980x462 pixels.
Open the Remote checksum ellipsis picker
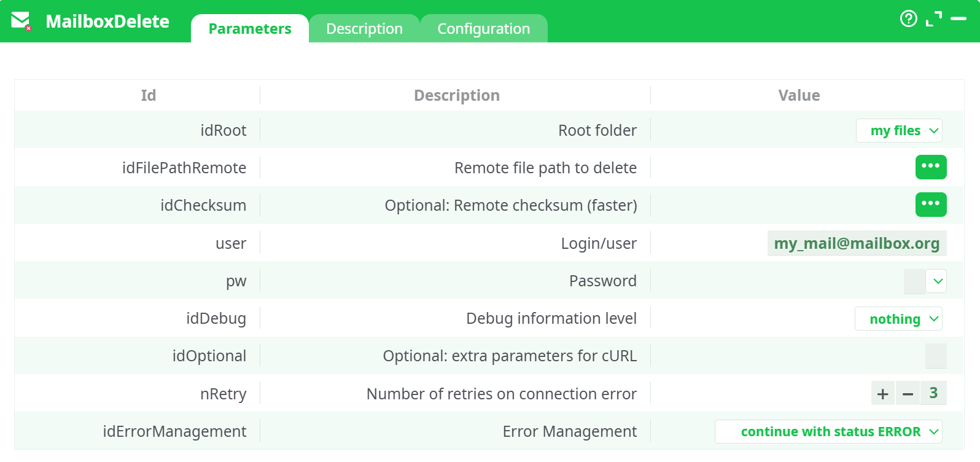coord(931,205)
